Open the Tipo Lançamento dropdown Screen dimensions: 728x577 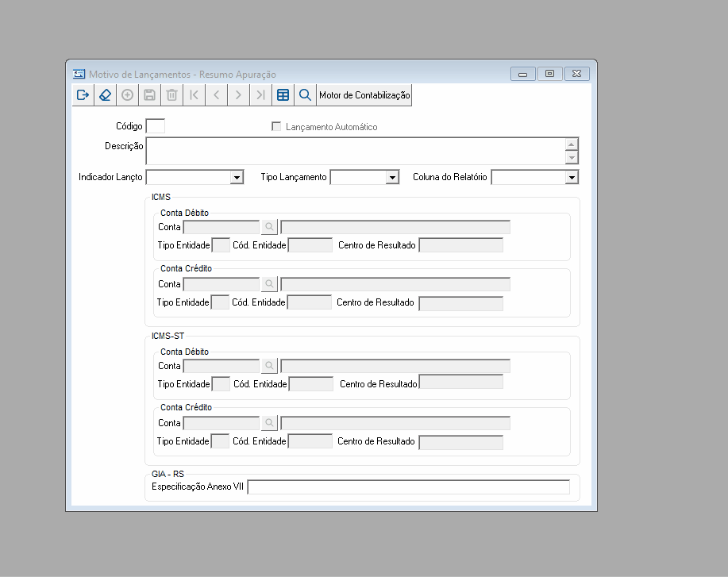click(x=392, y=177)
